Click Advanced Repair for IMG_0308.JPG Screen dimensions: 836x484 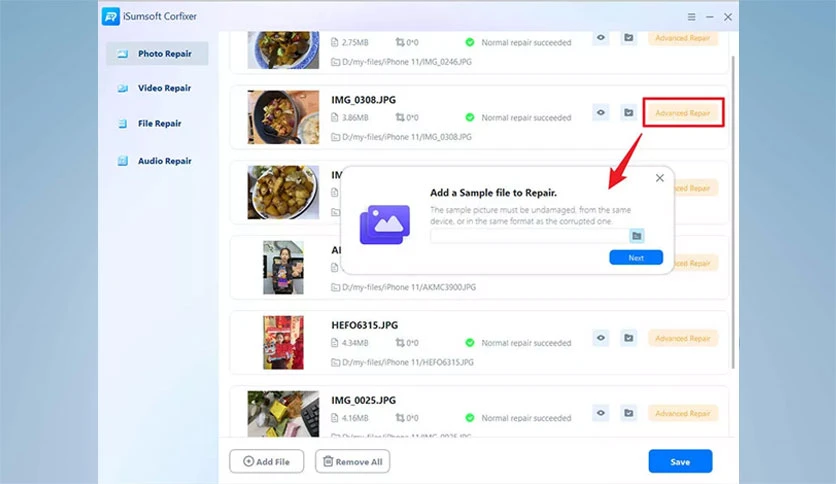pyautogui.click(x=682, y=112)
